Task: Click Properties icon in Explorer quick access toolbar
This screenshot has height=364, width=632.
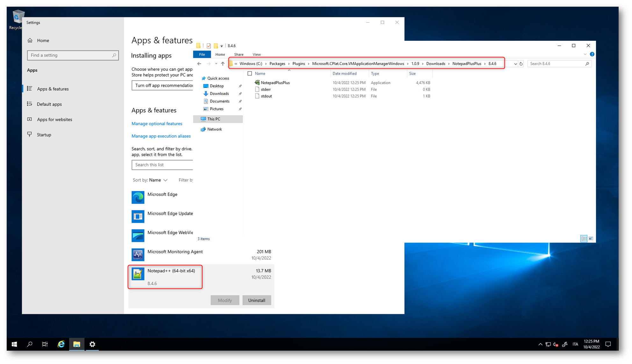Action: [x=209, y=46]
